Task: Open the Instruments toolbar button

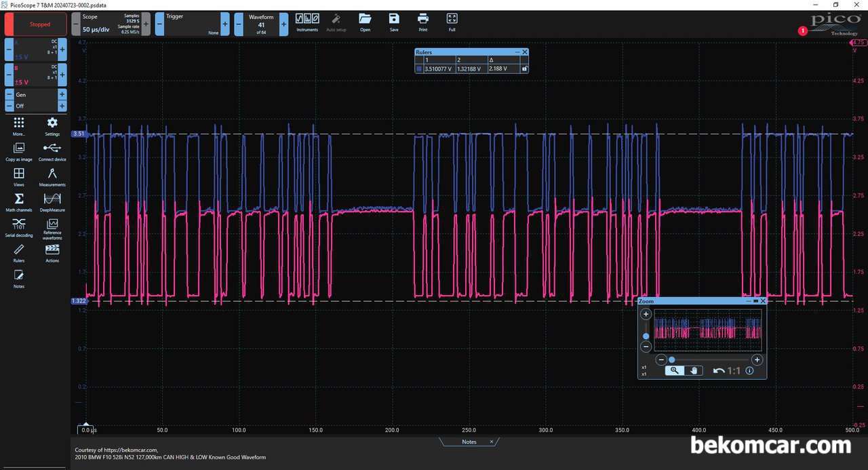Action: point(307,22)
